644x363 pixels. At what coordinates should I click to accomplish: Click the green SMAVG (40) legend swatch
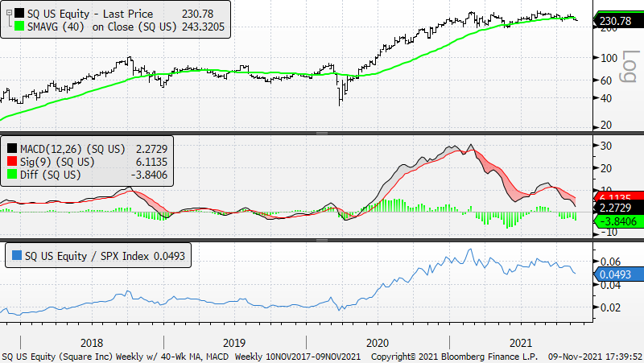pyautogui.click(x=19, y=27)
